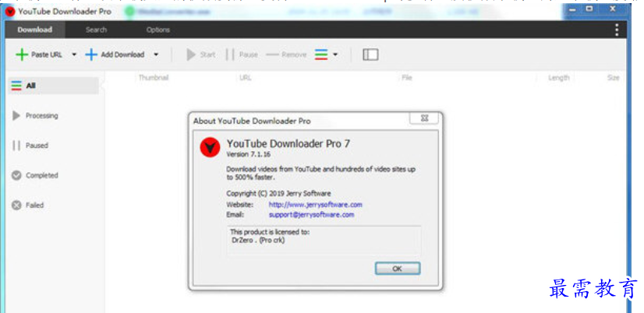Click the red logo in About dialog
Image resolution: width=644 pixels, height=313 pixels.
(211, 147)
